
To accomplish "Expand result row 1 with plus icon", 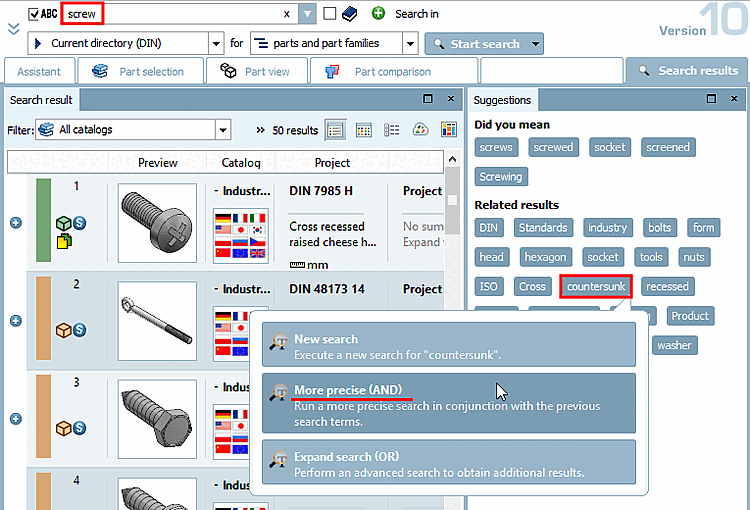I will click(x=16, y=223).
